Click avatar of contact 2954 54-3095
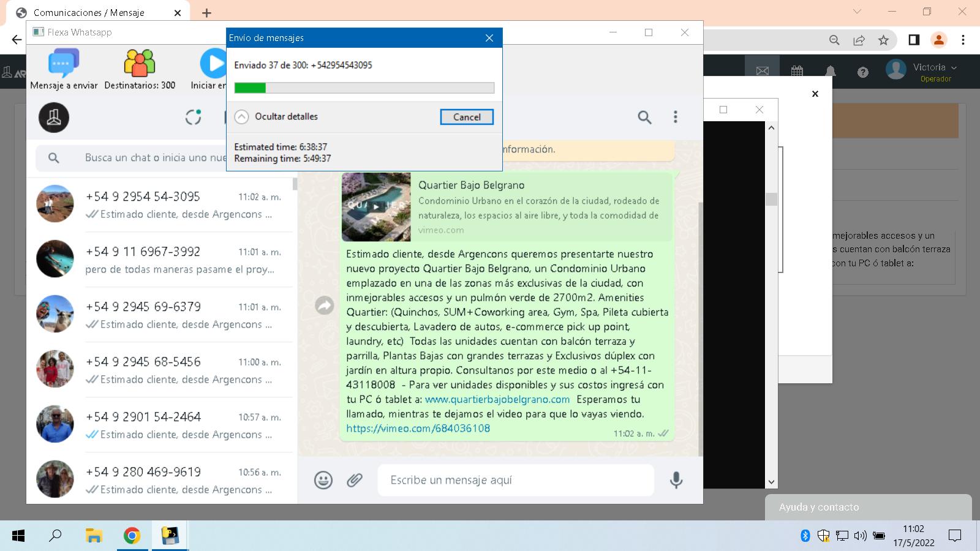The image size is (980, 551). (55, 204)
